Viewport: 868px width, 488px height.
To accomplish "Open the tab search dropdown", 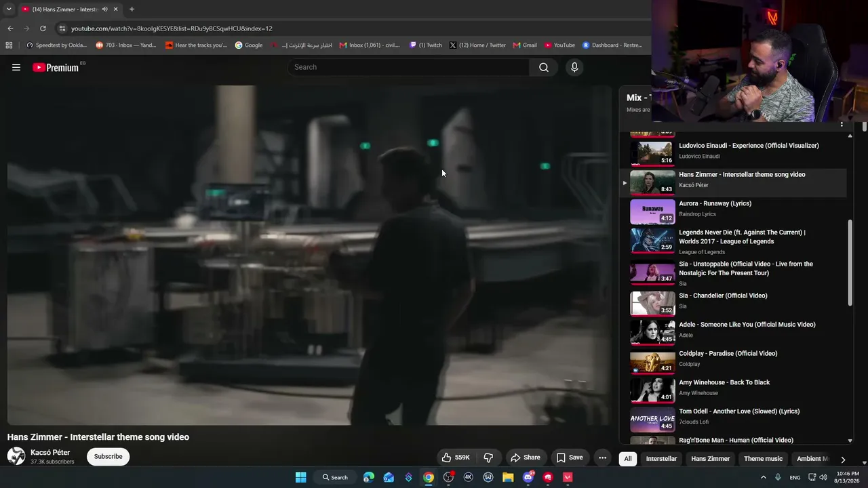I will (x=9, y=9).
